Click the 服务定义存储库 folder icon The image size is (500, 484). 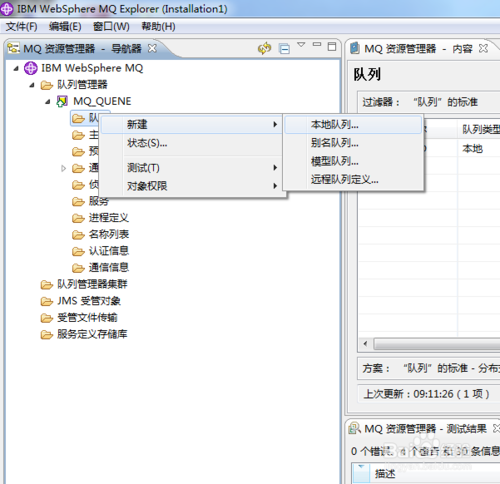tap(46, 334)
